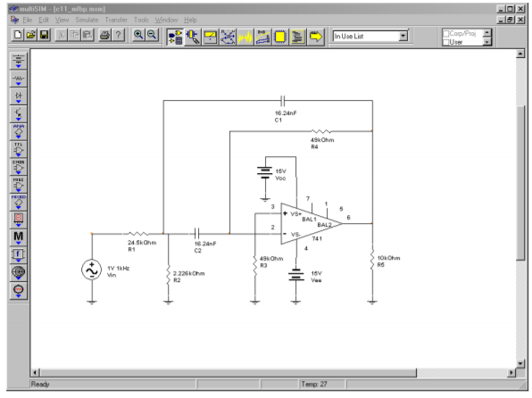Enable the Corp/Proj checkbox
This screenshot has height=398, width=532.
[x=446, y=34]
